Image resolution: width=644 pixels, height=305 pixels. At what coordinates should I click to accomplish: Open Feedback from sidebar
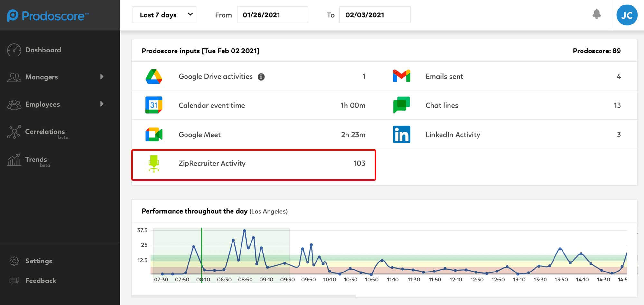tap(41, 281)
